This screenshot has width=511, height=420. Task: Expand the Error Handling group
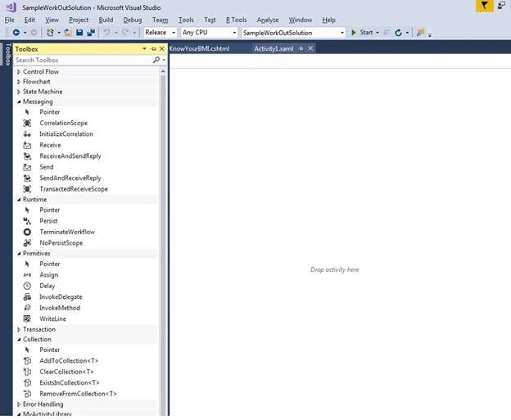[x=19, y=404]
